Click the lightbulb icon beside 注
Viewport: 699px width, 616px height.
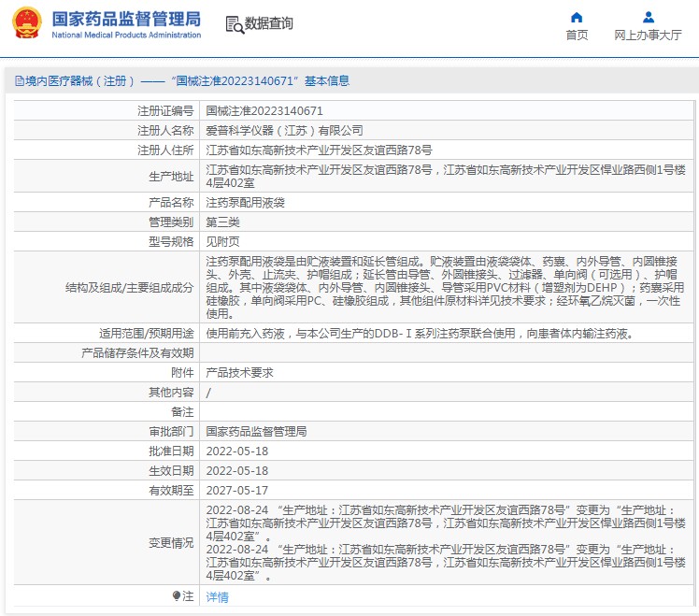click(176, 595)
